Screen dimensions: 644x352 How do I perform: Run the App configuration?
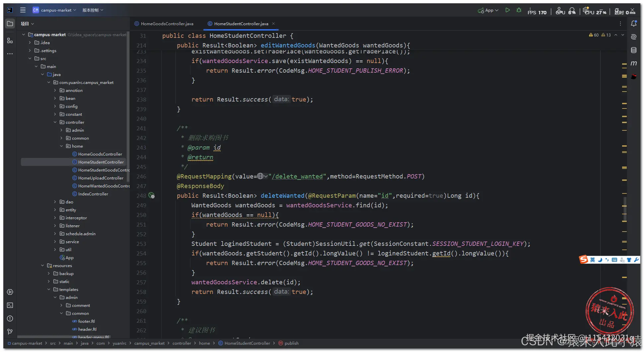tap(508, 10)
